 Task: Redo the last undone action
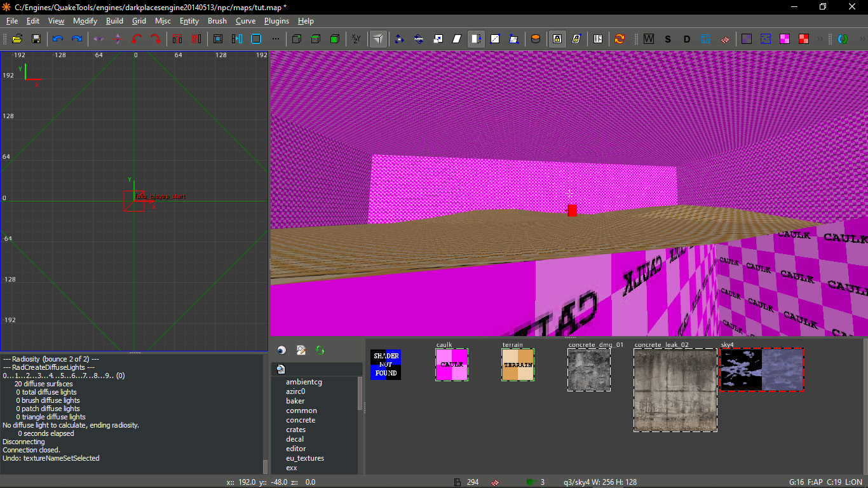(x=76, y=39)
